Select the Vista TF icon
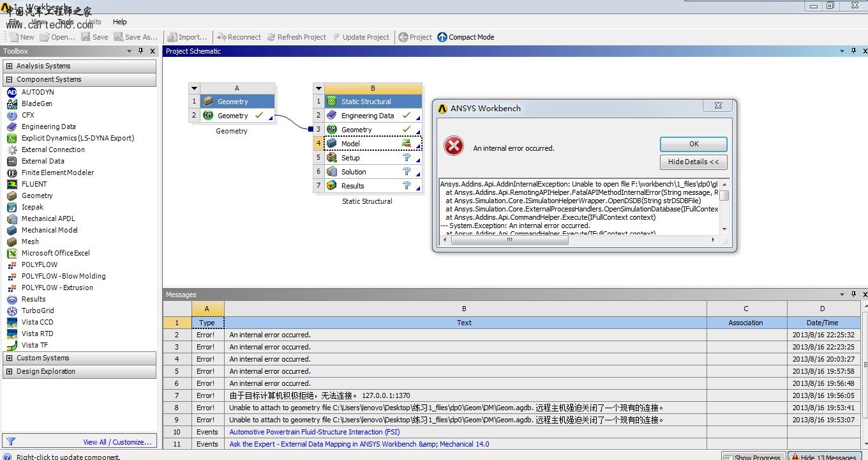 pos(11,345)
